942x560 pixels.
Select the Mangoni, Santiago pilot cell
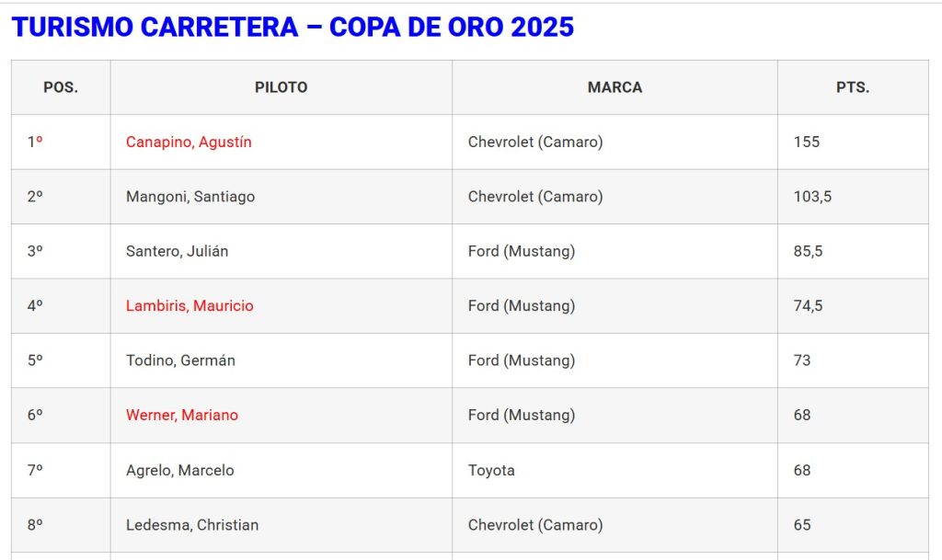click(x=190, y=197)
